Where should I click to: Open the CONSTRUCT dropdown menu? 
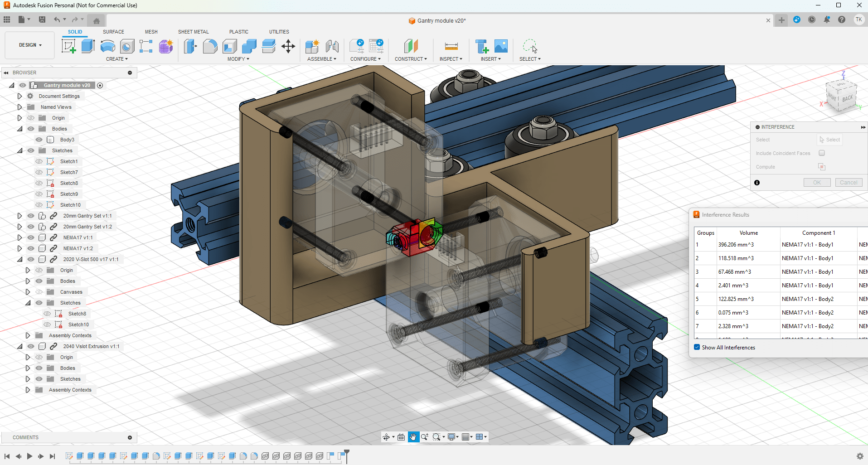(x=411, y=59)
